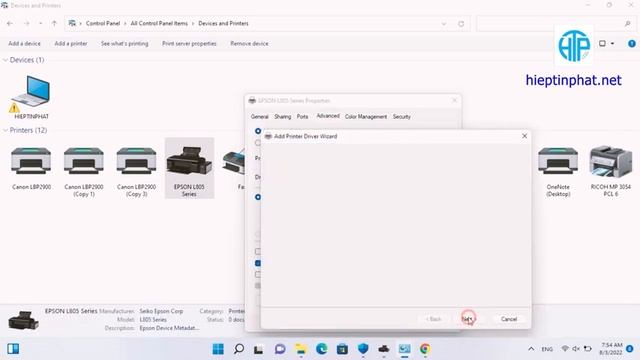Launch Microsoft Edge from taskbar
The width and height of the screenshot is (640, 360).
pos(322,349)
